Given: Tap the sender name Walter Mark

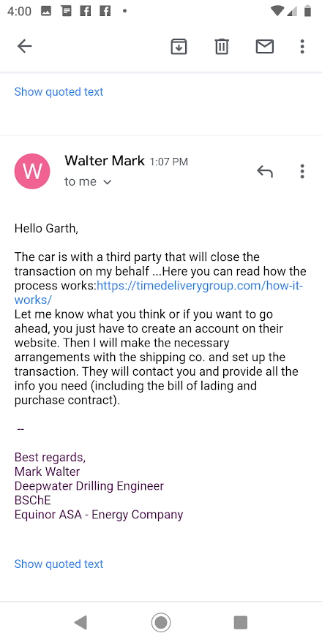Looking at the screenshot, I should tap(105, 161).
